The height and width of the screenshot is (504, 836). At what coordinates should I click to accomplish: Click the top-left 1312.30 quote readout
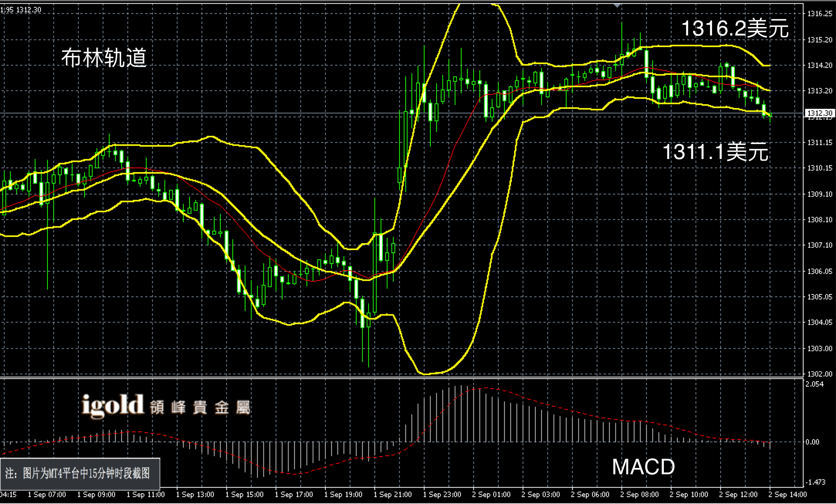[29, 10]
